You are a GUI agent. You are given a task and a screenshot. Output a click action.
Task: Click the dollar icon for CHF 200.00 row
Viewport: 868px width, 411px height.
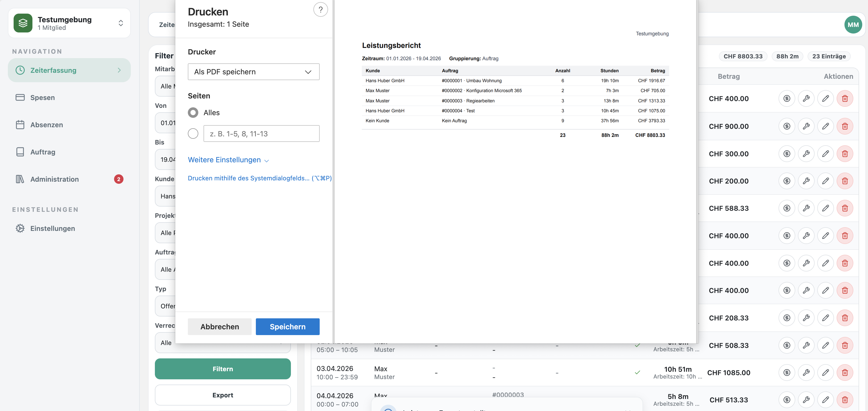pyautogui.click(x=786, y=181)
